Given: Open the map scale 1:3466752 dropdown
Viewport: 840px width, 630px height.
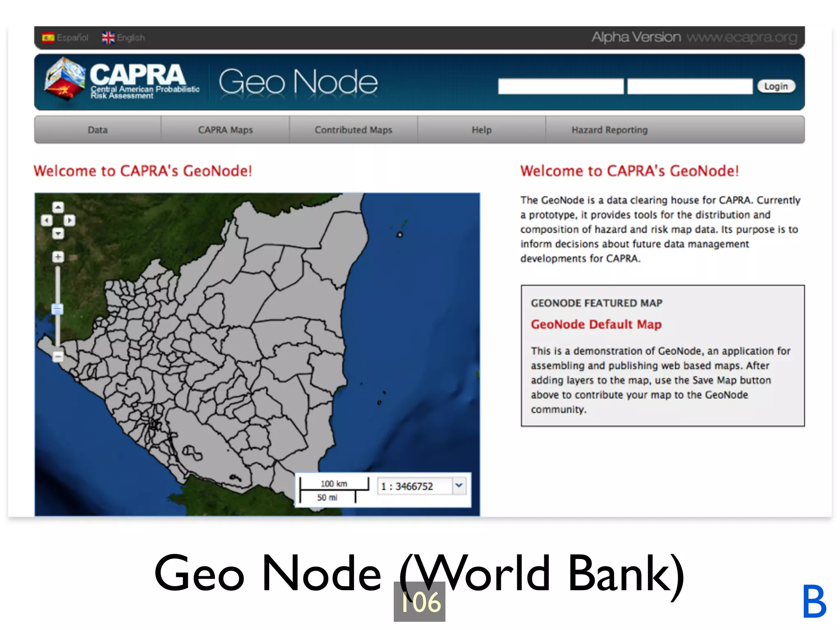Looking at the screenshot, I should point(459,486).
